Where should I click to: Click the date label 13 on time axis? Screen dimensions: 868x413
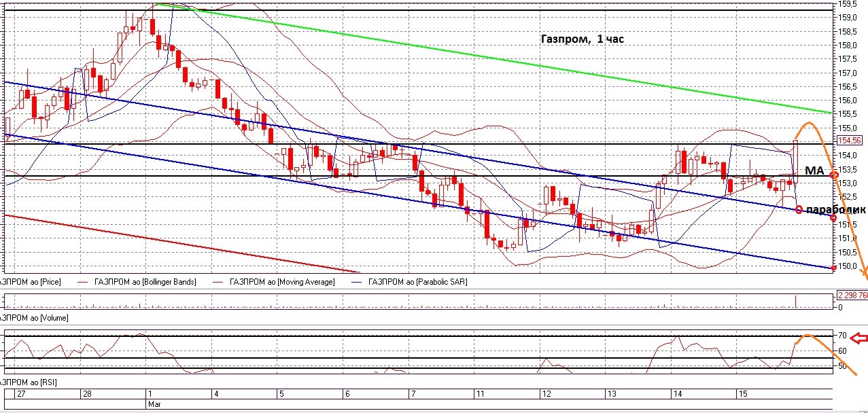click(x=611, y=394)
